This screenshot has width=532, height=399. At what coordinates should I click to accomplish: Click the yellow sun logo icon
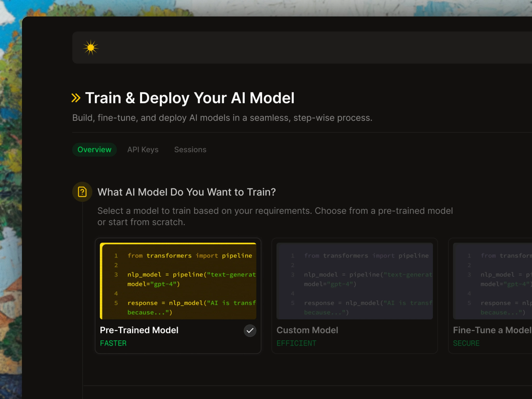pos(91,48)
